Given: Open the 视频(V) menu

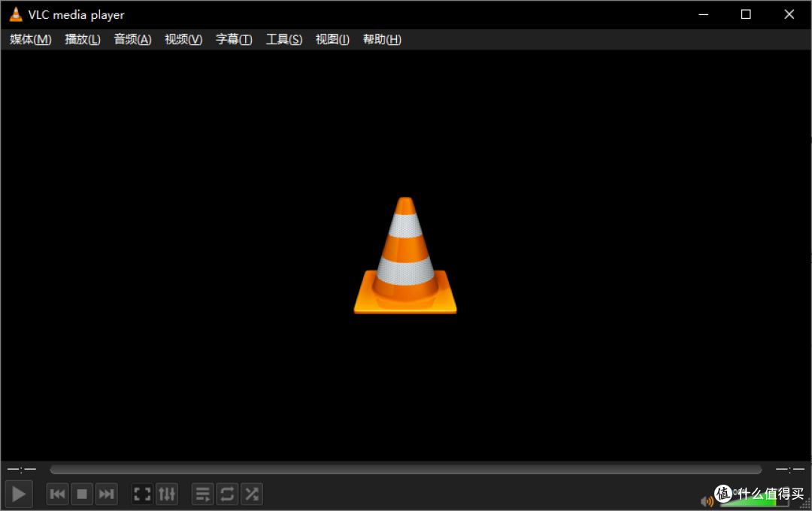Looking at the screenshot, I should point(183,39).
